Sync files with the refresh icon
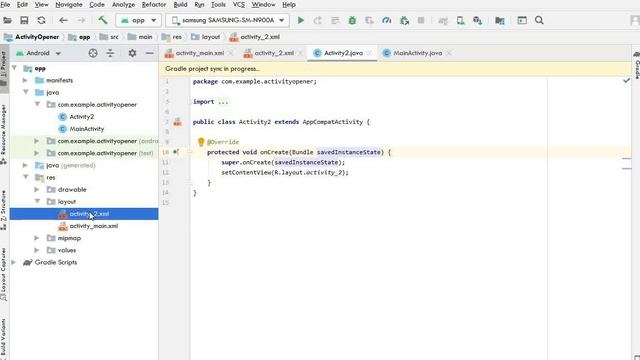This screenshot has width=640, height=360. pos(41,20)
